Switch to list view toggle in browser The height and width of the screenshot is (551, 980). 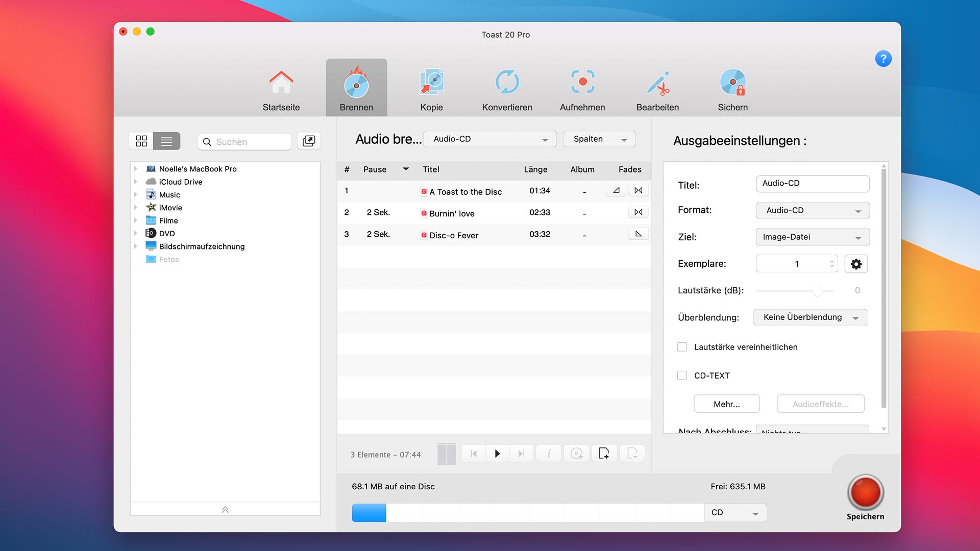(167, 141)
